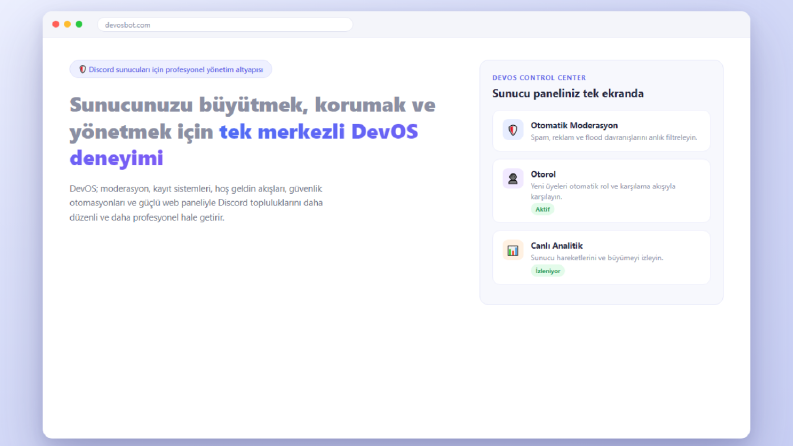Screen dimensions: 793x446
Task: Select the Canlı Analitik card title
Action: (556, 246)
